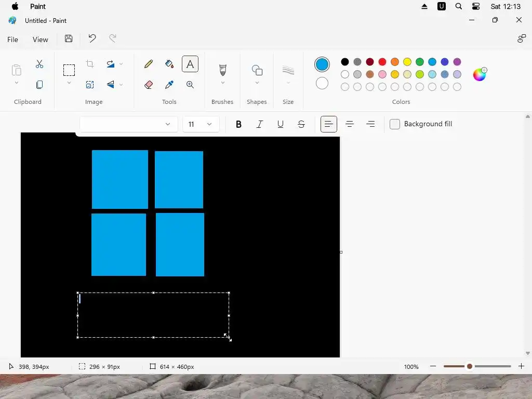Pick the red color swatch
Image resolution: width=532 pixels, height=399 pixels.
coord(382,62)
